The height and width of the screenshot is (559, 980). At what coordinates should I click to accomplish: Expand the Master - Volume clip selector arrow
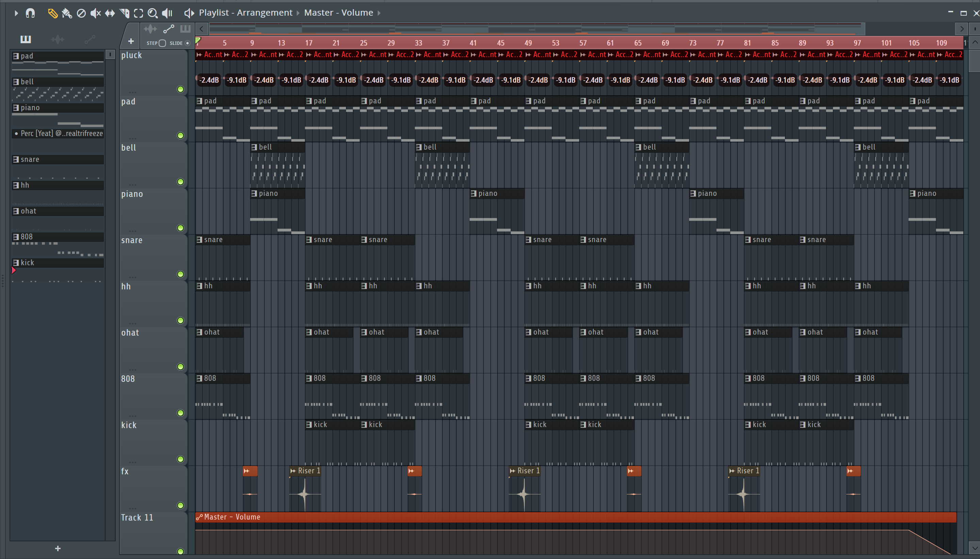379,13
